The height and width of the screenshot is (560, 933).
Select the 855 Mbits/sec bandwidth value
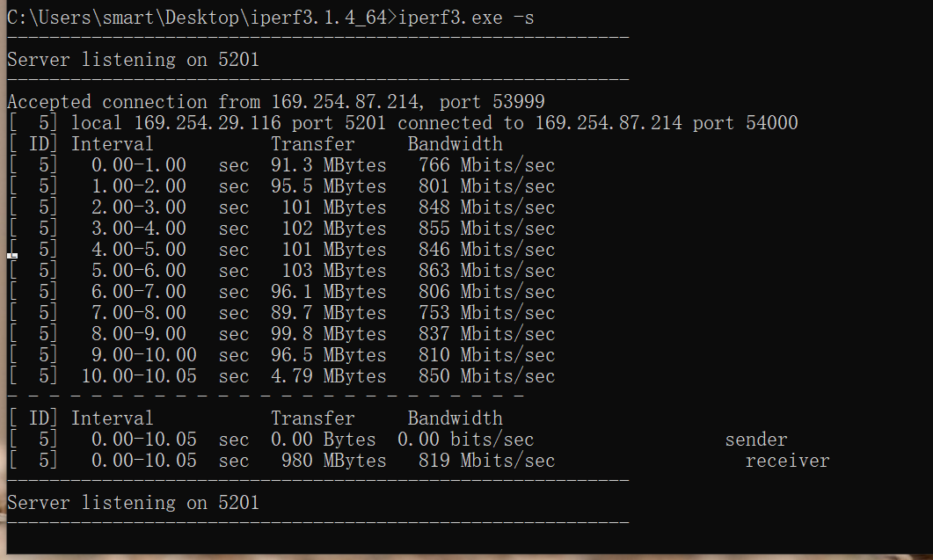487,229
